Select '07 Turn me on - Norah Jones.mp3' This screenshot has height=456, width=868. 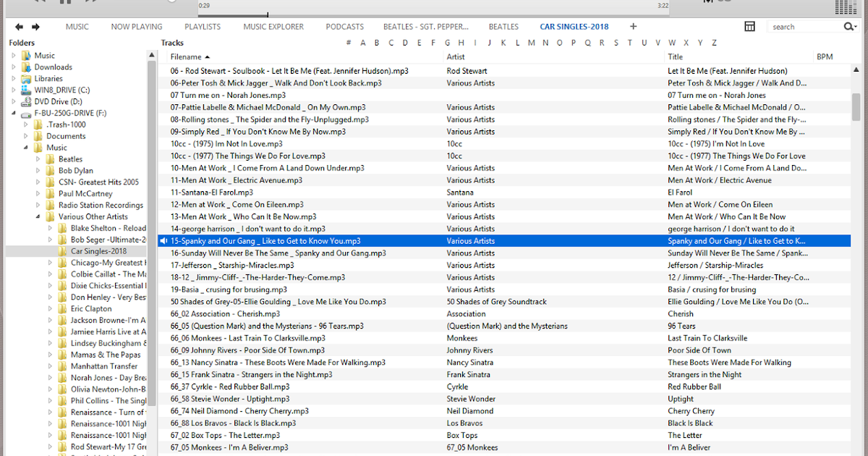[x=228, y=95]
